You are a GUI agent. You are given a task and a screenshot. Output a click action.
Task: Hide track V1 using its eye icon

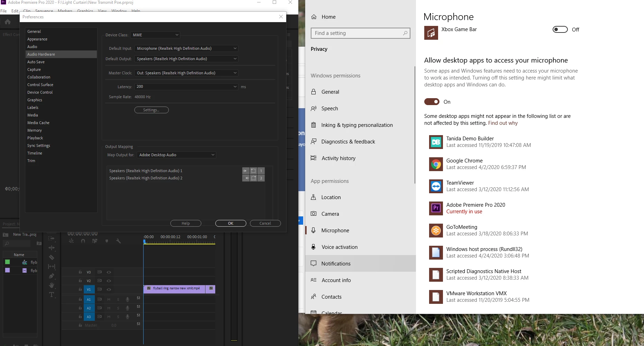(109, 289)
